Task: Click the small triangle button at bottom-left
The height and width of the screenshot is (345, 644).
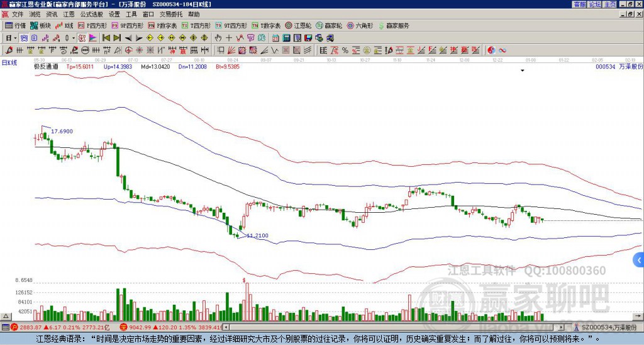Action: 5,316
